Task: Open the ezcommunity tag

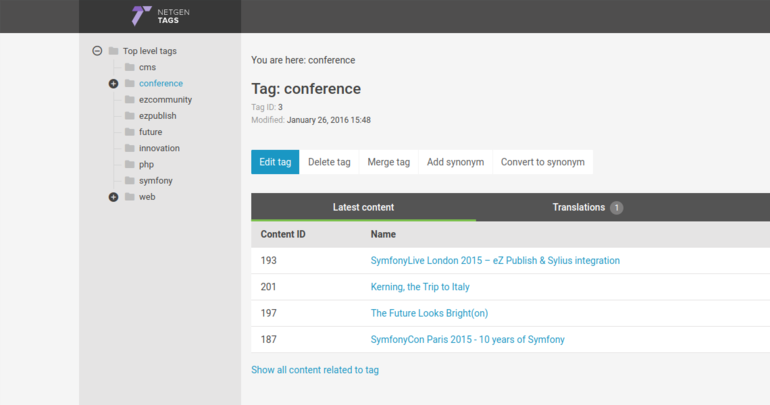Action: (x=165, y=100)
